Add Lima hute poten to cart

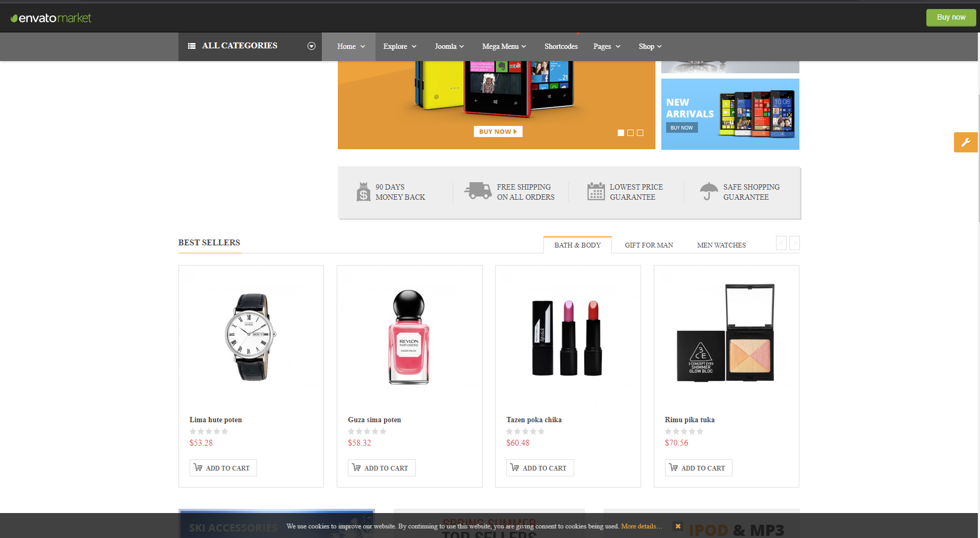(223, 468)
